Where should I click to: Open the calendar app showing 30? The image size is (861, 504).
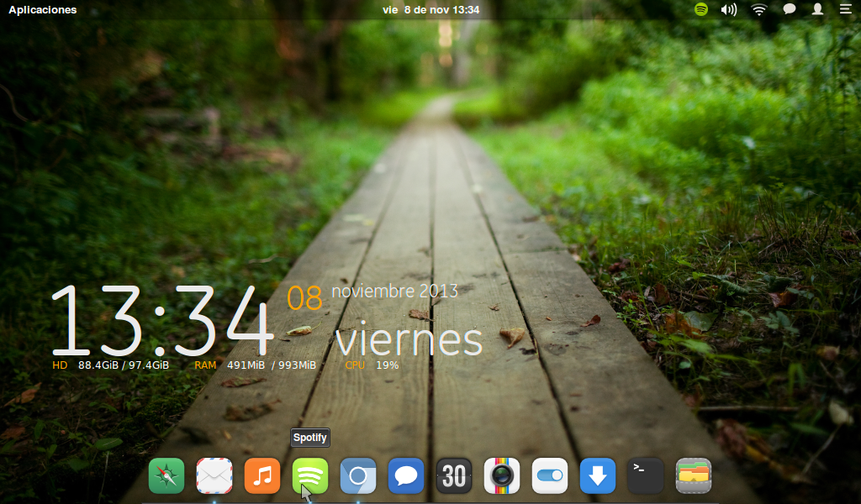[x=454, y=475]
